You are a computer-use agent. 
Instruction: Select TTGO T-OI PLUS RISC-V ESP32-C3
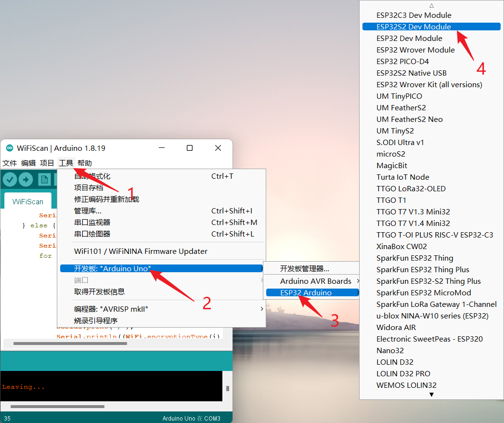[x=431, y=235]
